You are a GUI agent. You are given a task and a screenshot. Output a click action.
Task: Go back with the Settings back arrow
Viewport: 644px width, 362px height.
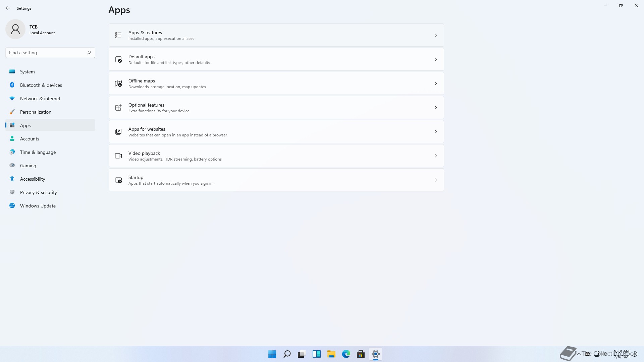click(x=8, y=8)
